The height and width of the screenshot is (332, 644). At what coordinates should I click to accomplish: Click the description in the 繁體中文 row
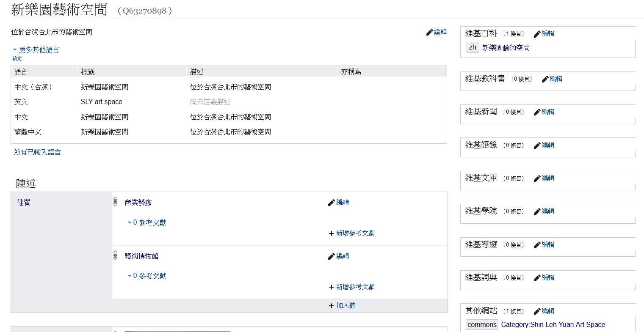[x=230, y=132]
